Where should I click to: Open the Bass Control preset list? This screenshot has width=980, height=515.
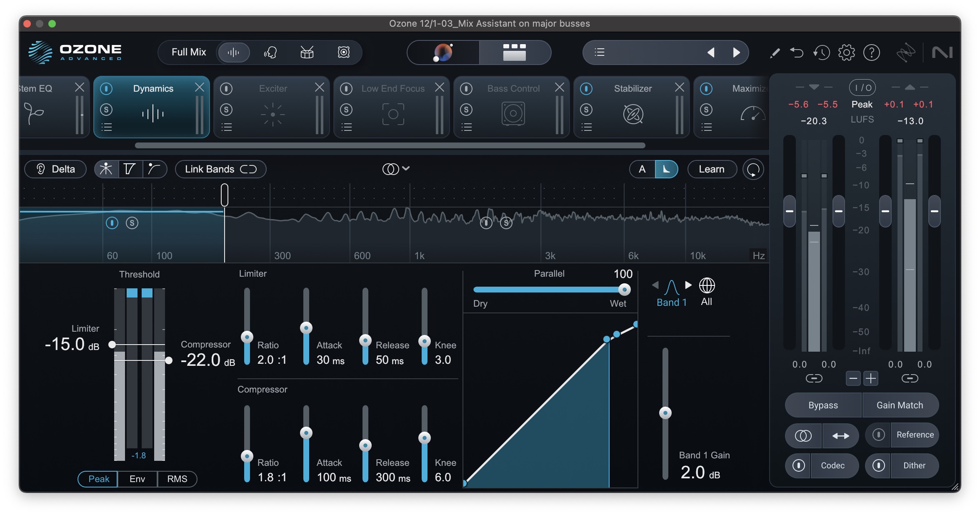coord(467,127)
